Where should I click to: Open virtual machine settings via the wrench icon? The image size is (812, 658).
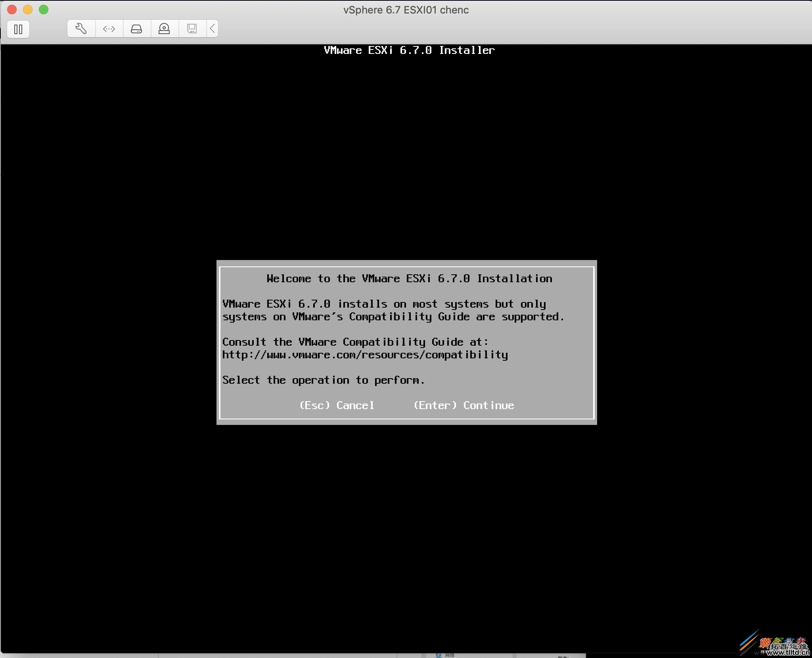[x=81, y=28]
